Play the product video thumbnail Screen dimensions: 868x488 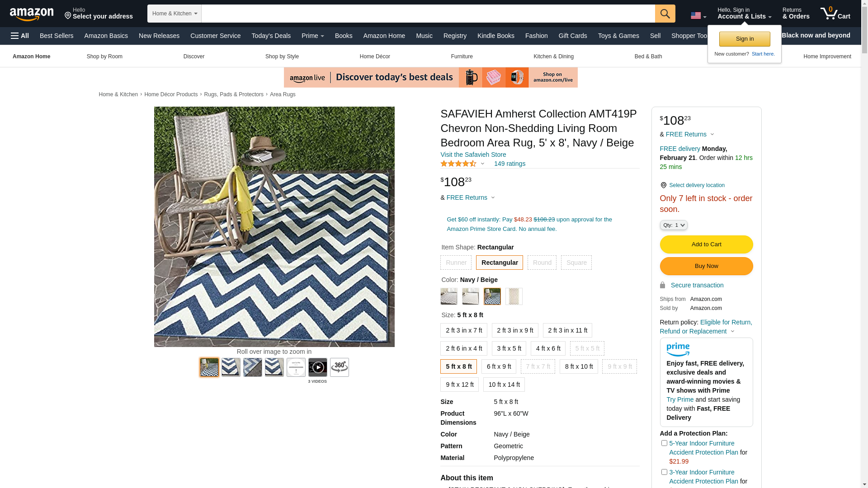[x=317, y=367]
